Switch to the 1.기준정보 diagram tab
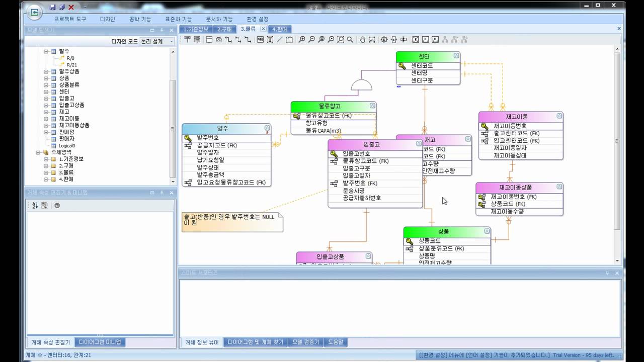This screenshot has width=644, height=362. pos(196,29)
